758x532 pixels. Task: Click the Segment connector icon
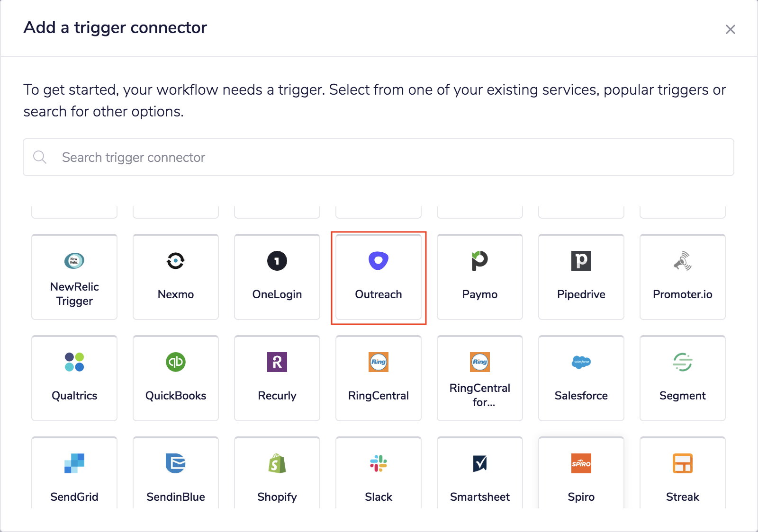pos(682,362)
